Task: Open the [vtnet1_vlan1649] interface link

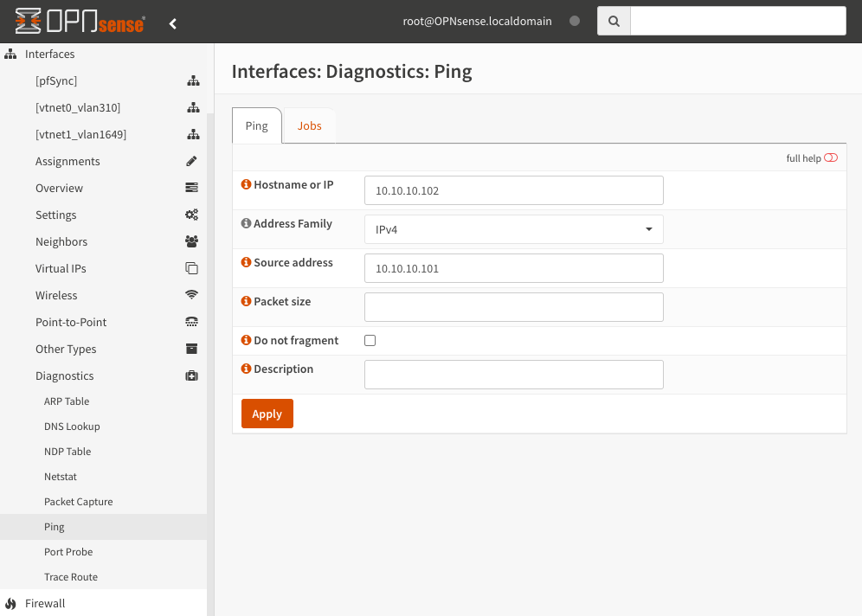Action: (80, 135)
